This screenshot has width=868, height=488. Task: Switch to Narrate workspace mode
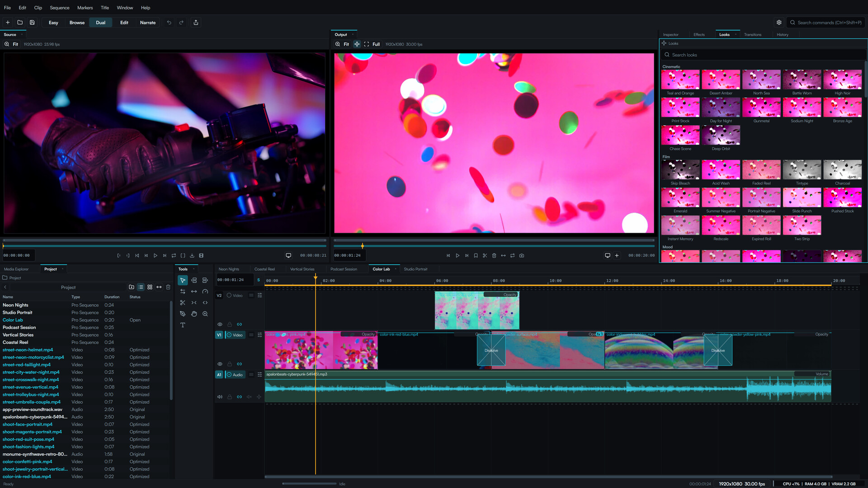(x=148, y=23)
